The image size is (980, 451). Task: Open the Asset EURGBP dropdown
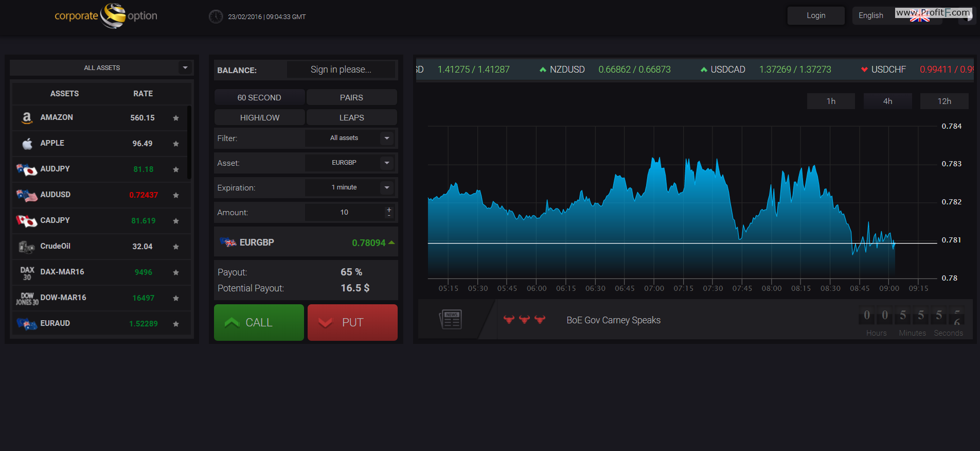[350, 163]
